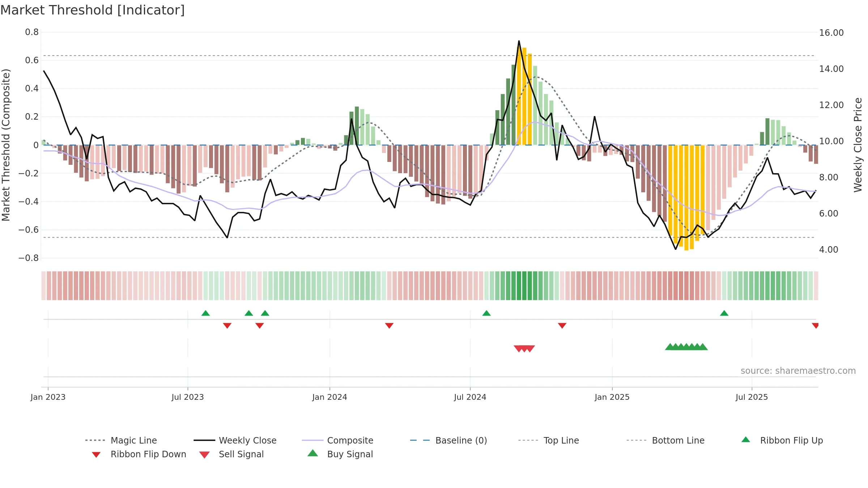Toggle the Weekly Close legend entry
The image size is (868, 488).
[x=235, y=440]
